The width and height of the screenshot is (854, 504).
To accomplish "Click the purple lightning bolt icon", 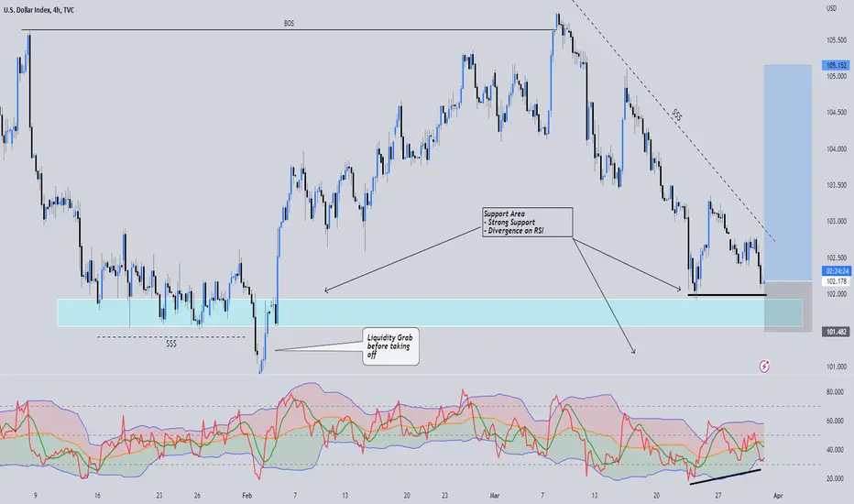I will [x=764, y=367].
